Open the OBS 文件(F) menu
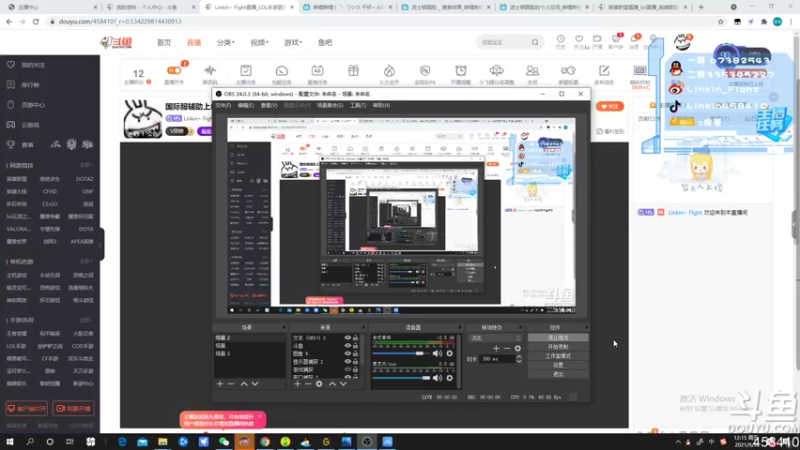This screenshot has width=800, height=450. (x=223, y=106)
